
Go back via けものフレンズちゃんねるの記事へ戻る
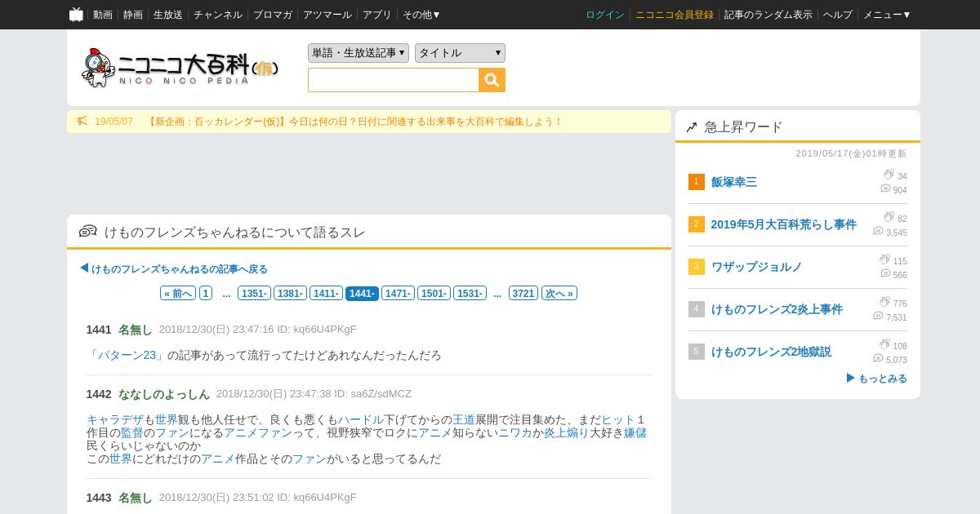click(180, 268)
